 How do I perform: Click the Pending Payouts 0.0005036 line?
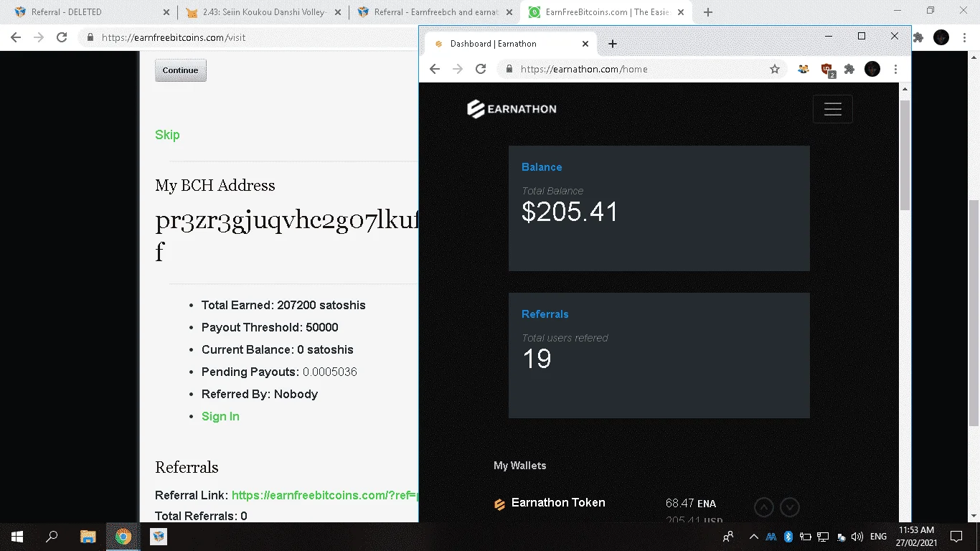click(279, 372)
